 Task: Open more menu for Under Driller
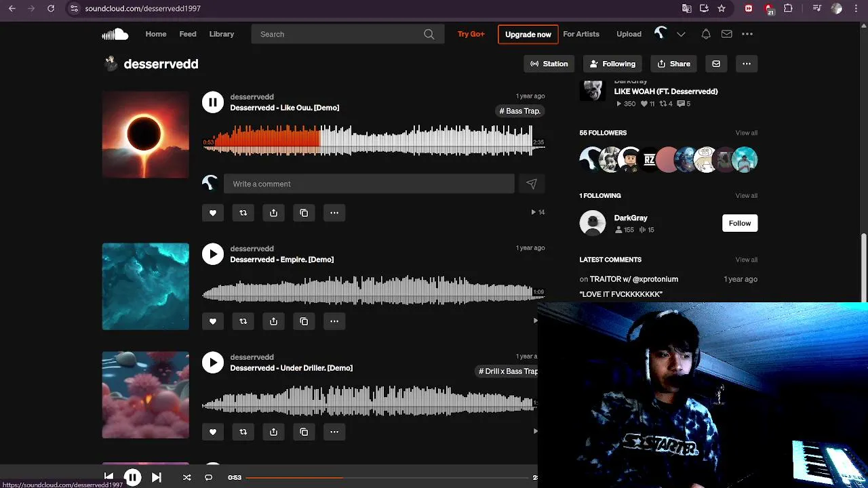tap(334, 432)
